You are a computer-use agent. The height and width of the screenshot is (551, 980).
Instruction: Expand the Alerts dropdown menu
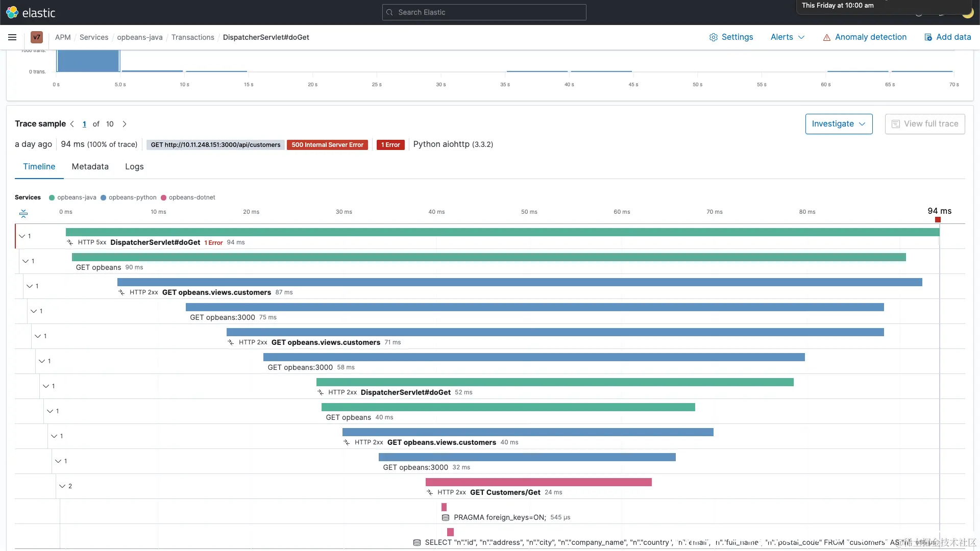tap(787, 37)
